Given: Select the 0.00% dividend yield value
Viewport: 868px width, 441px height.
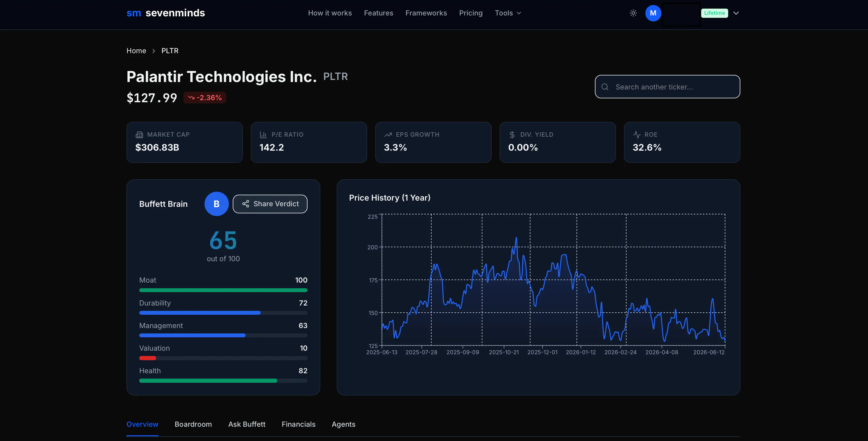Looking at the screenshot, I should pos(523,147).
